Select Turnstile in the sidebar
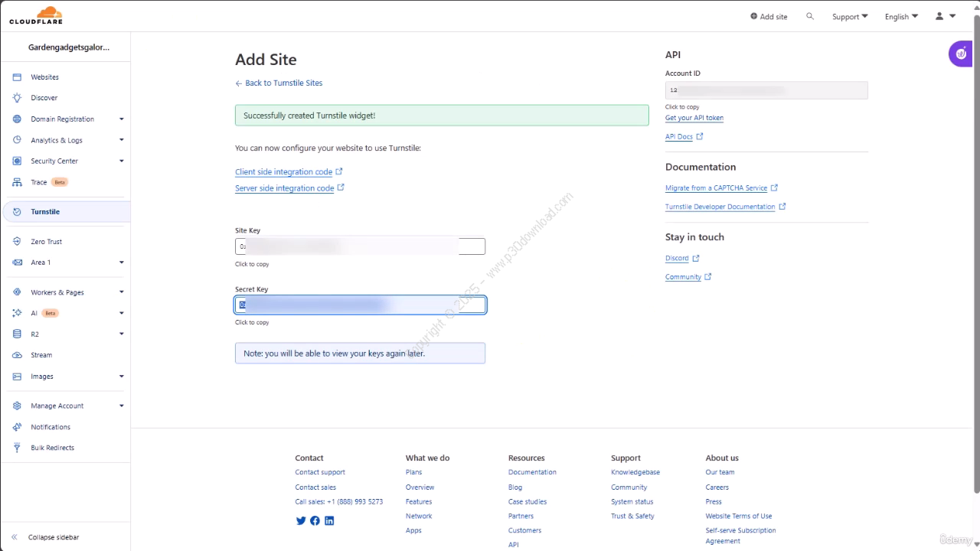Screen dimensions: 980x551 click(x=67, y=212)
